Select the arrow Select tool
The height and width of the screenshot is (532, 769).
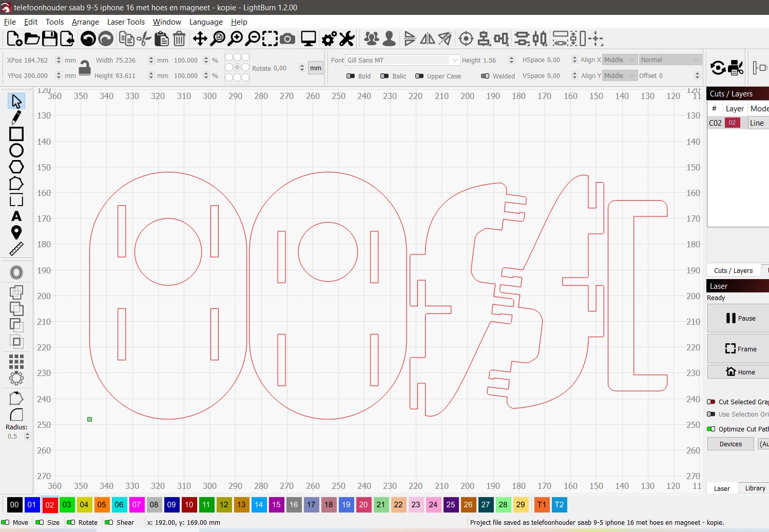[x=16, y=101]
